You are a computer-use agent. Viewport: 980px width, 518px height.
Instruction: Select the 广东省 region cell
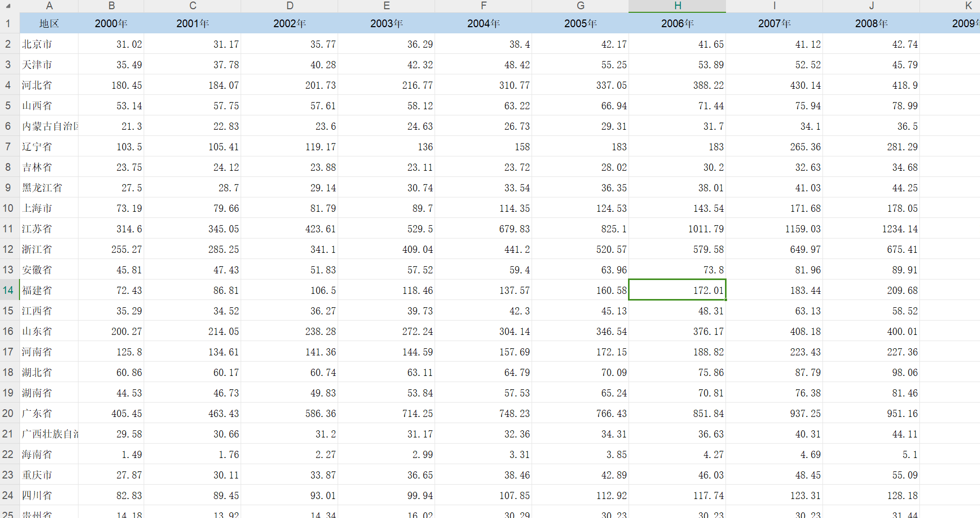click(x=49, y=413)
